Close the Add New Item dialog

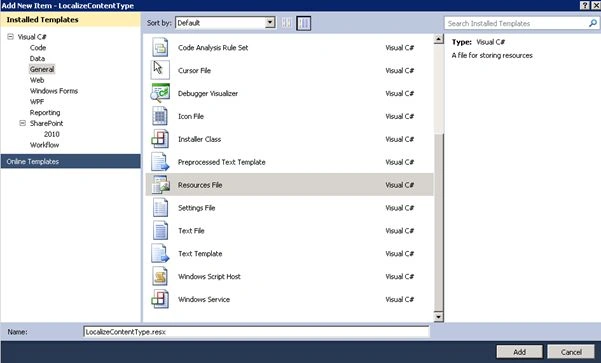pos(596,5)
